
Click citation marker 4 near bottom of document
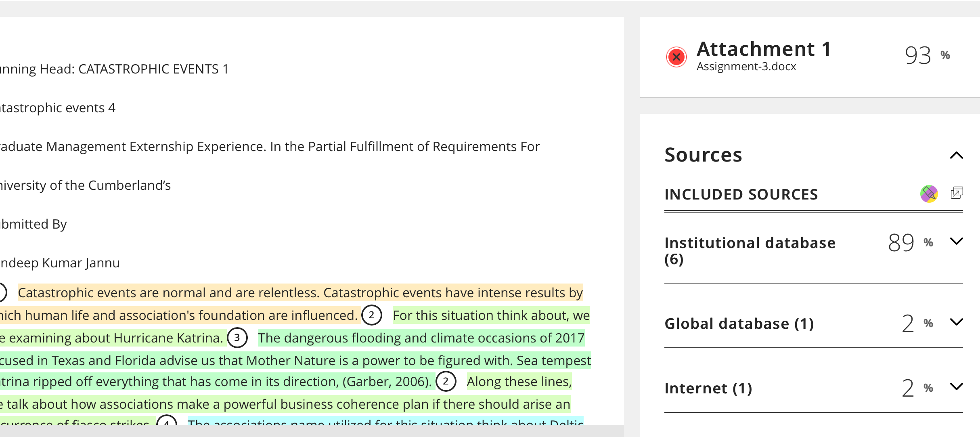(167, 420)
